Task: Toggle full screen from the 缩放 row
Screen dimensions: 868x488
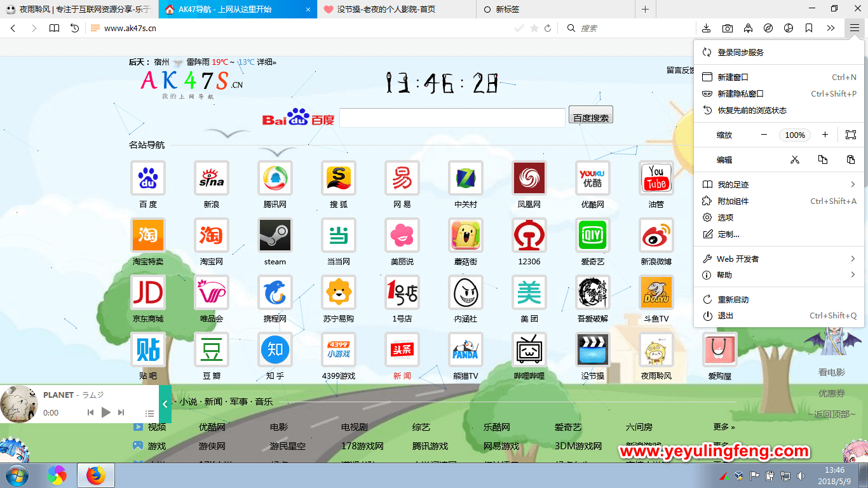Action: click(x=851, y=135)
